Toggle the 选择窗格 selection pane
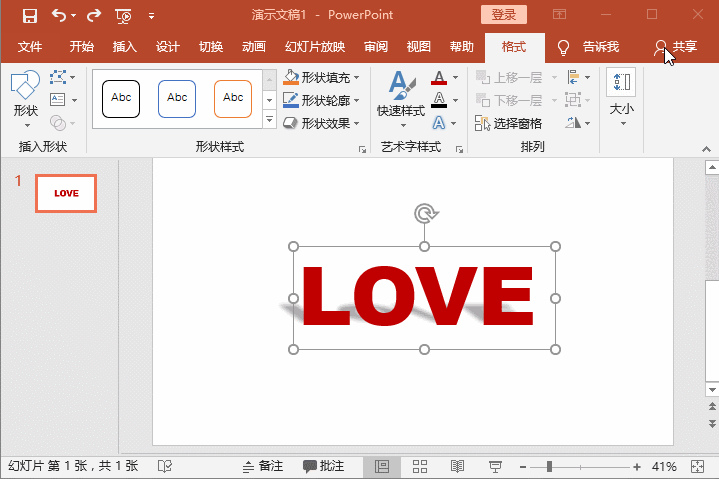719x479 pixels. 509,123
